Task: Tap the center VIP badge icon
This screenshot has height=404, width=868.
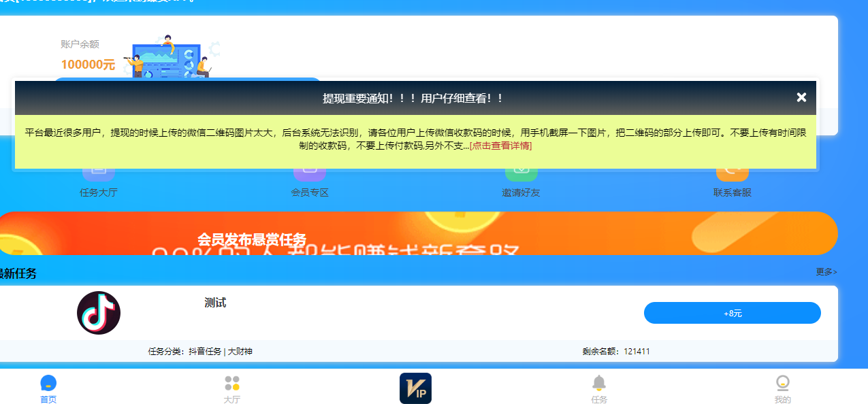Action: (415, 388)
